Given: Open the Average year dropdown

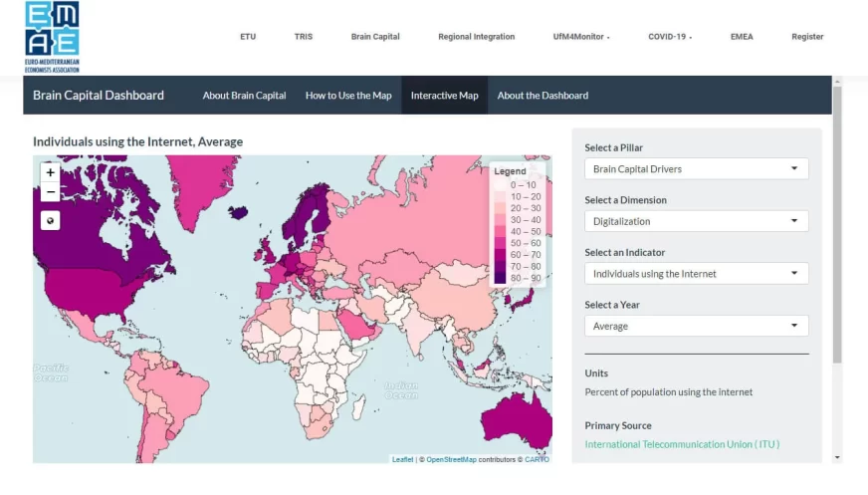Looking at the screenshot, I should (696, 326).
